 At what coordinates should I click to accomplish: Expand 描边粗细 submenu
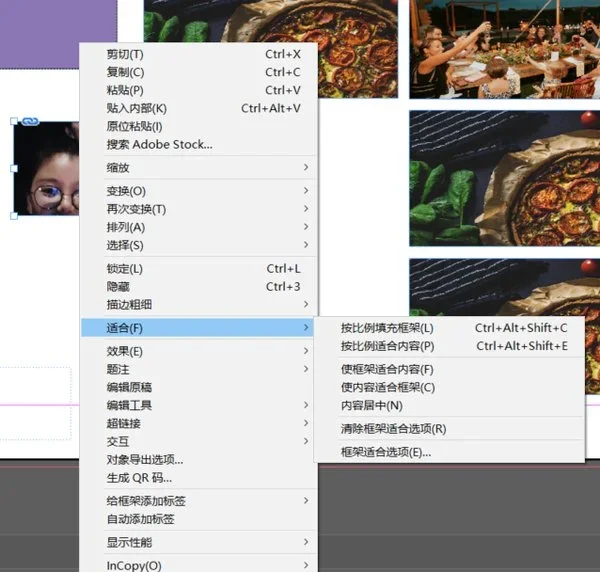[x=198, y=305]
